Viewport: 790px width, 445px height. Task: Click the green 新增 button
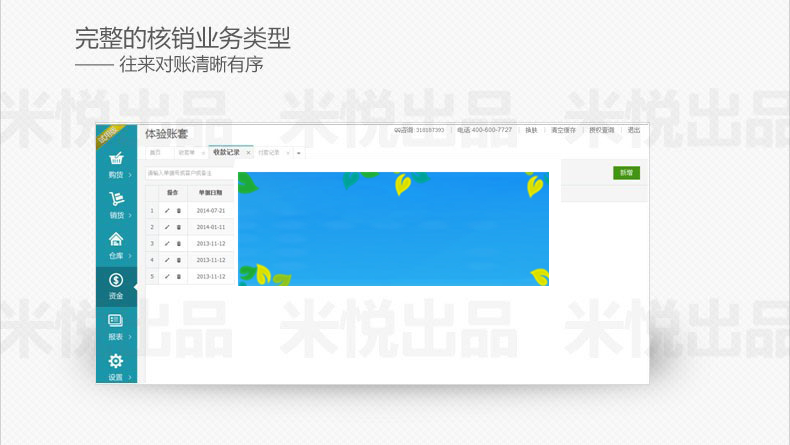tap(626, 173)
